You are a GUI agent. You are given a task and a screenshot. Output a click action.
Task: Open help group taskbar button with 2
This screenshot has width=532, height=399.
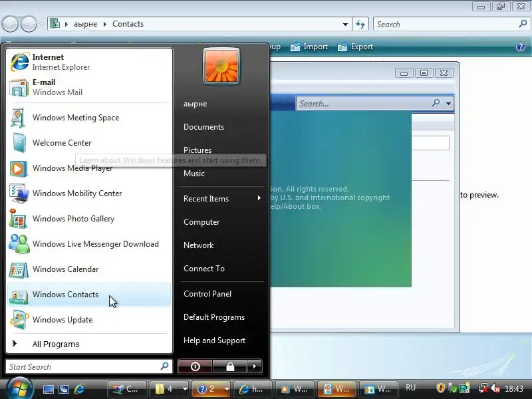point(209,389)
